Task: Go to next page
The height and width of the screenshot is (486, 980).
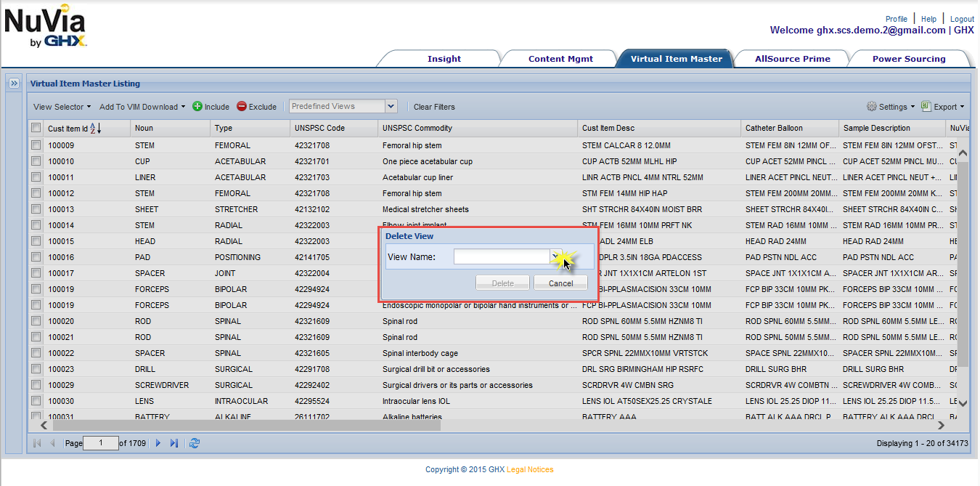Action: 158,443
